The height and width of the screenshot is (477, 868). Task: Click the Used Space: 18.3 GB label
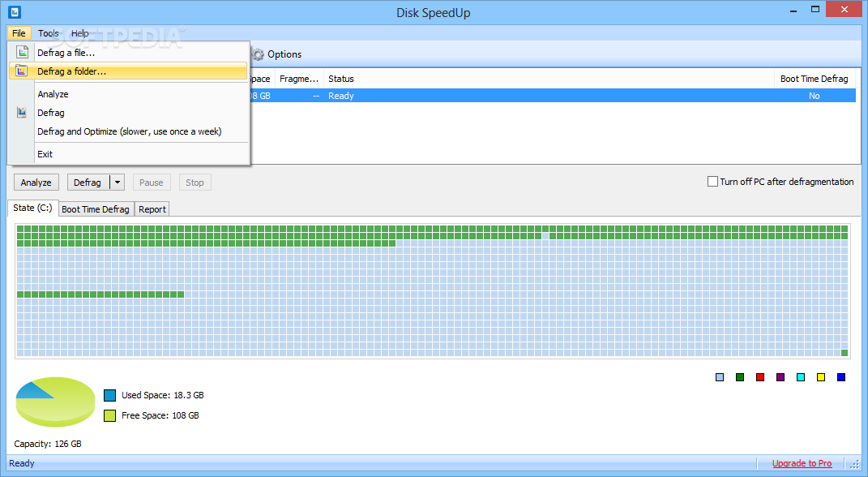[x=163, y=395]
